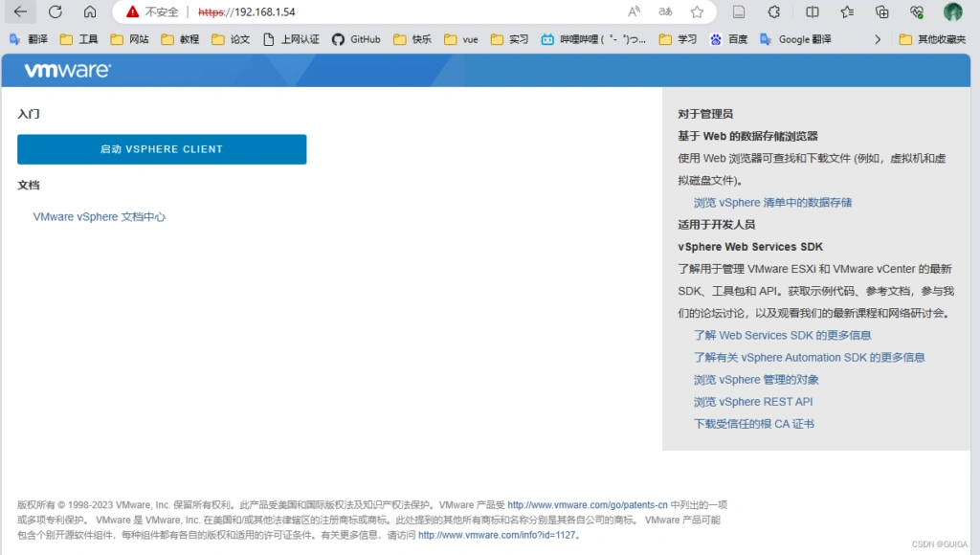Open the 其他收藏夹 folder
This screenshot has width=980, height=555.
(932, 39)
